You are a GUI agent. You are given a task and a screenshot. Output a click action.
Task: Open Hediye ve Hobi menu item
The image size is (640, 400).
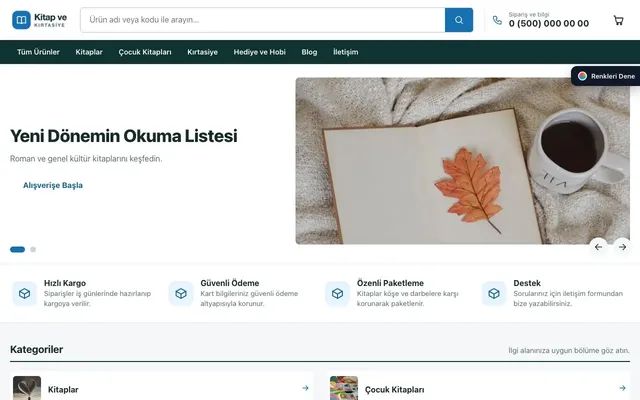[x=260, y=52]
